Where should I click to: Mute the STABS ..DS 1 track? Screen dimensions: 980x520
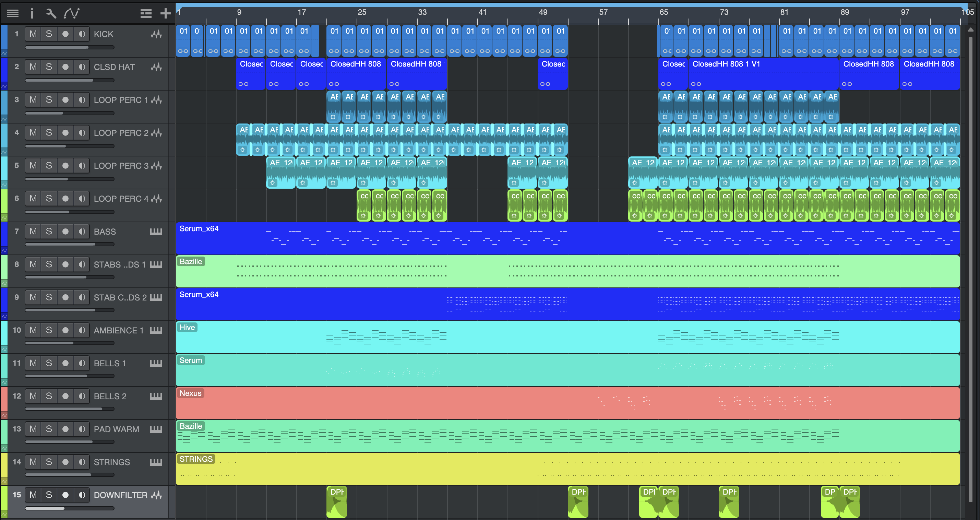pos(34,264)
